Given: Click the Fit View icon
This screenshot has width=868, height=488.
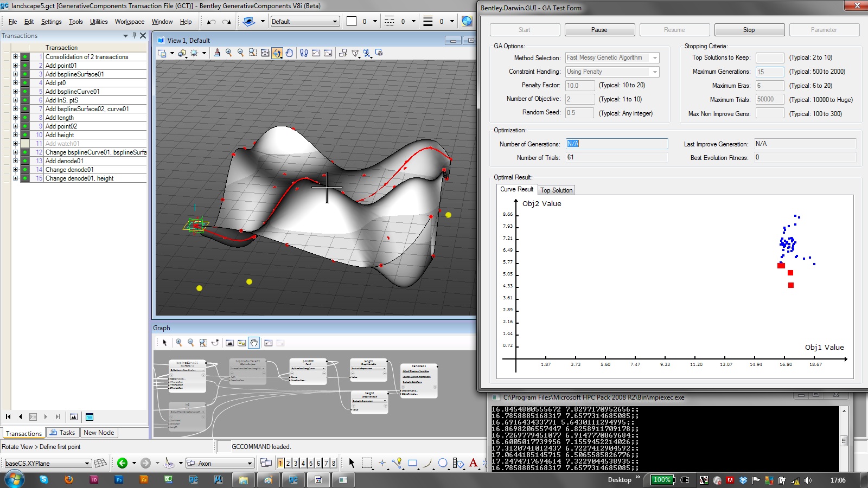Looking at the screenshot, I should pos(265,53).
